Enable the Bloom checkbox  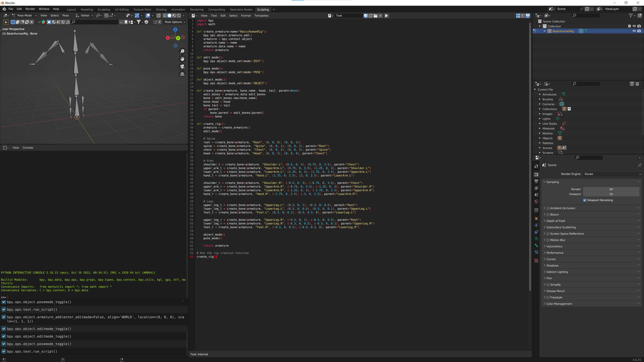click(548, 215)
